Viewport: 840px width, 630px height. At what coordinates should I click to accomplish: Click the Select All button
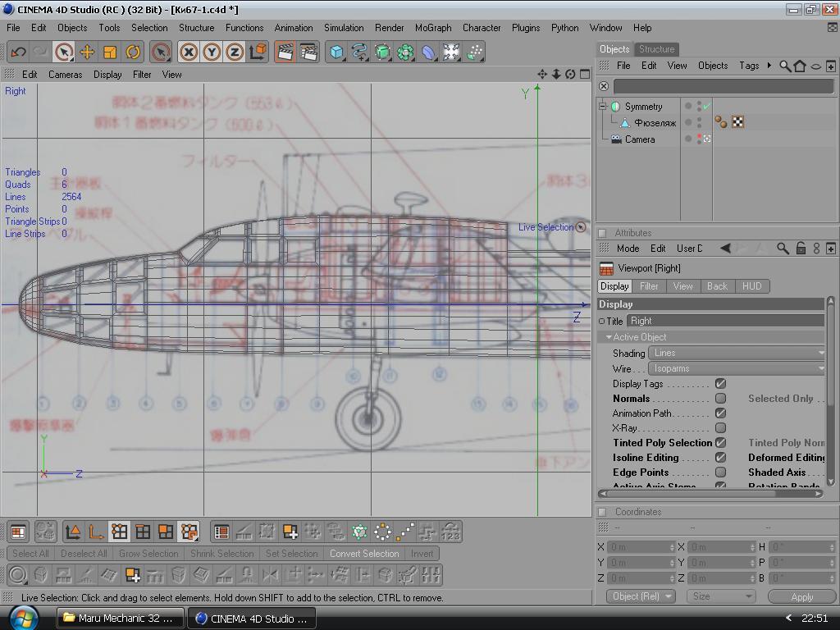30,554
